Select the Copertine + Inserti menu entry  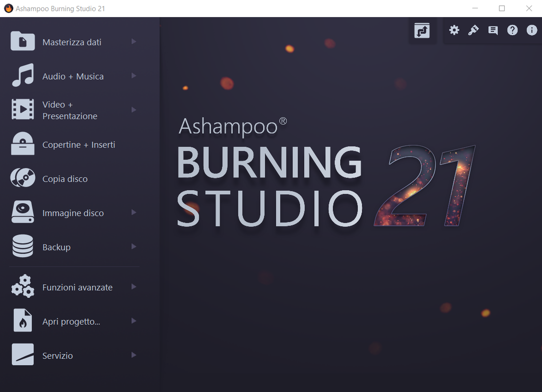click(x=74, y=144)
